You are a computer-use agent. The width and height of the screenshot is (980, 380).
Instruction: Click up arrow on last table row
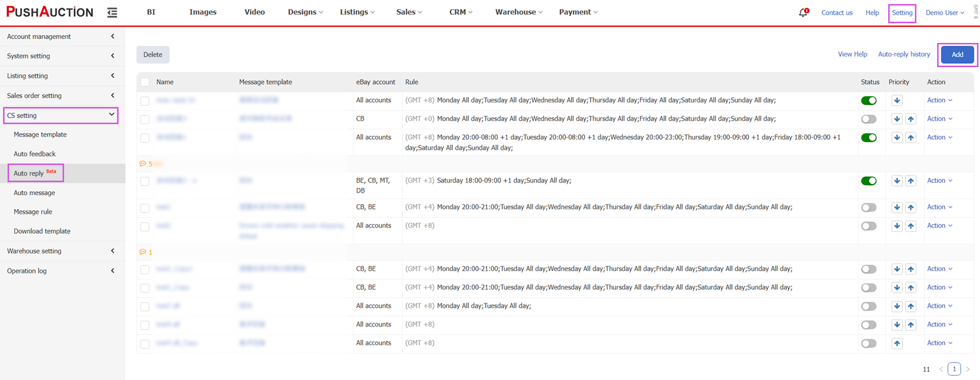point(896,343)
